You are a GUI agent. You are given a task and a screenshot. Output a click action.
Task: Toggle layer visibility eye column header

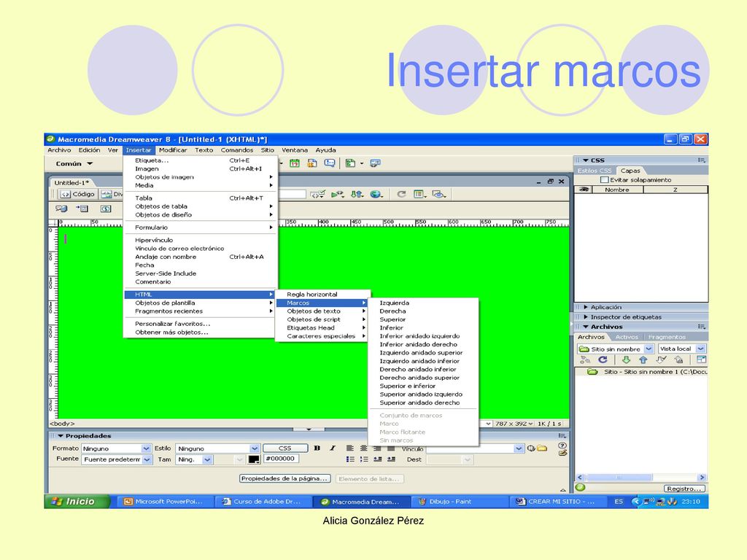pyautogui.click(x=584, y=190)
